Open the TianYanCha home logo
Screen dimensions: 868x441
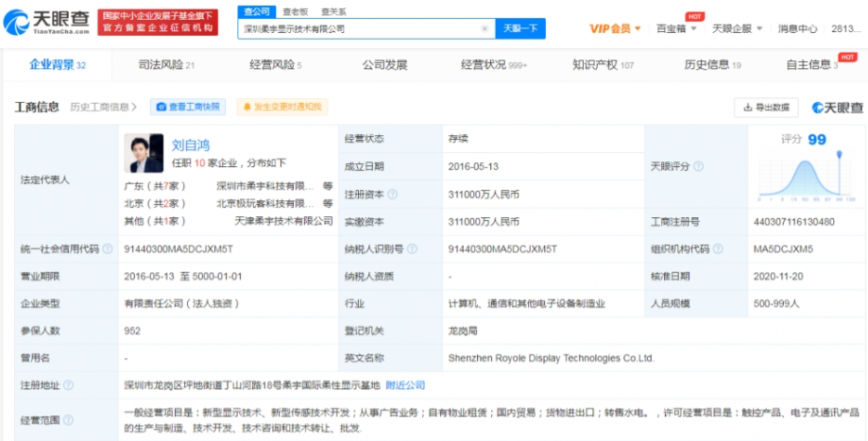coord(46,22)
